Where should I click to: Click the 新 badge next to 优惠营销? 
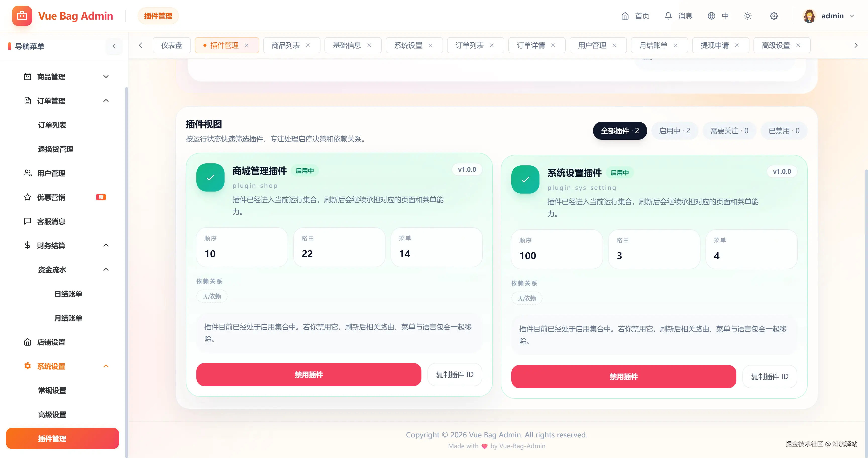[x=101, y=197]
